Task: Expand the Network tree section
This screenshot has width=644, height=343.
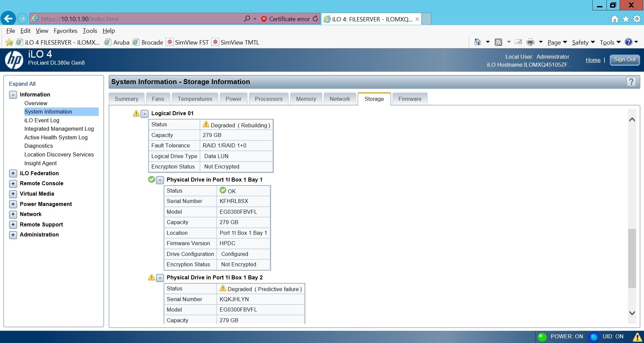Action: pyautogui.click(x=13, y=214)
